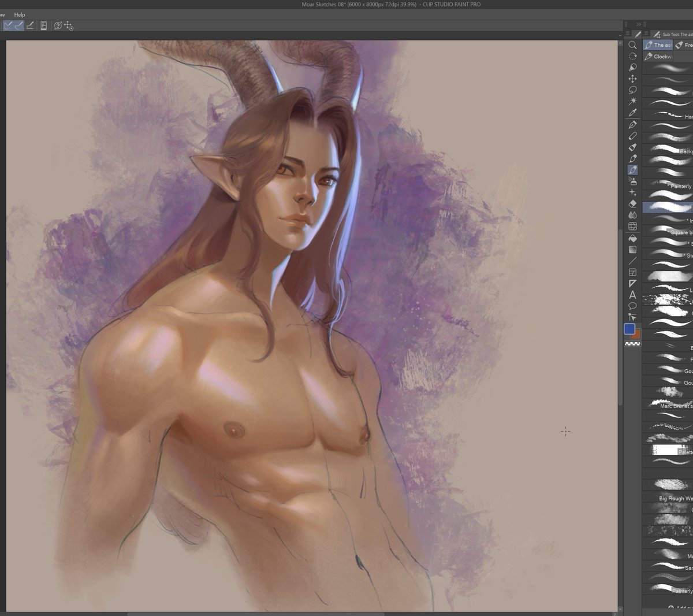Select the Eraser tool
693x616 pixels.
click(632, 204)
